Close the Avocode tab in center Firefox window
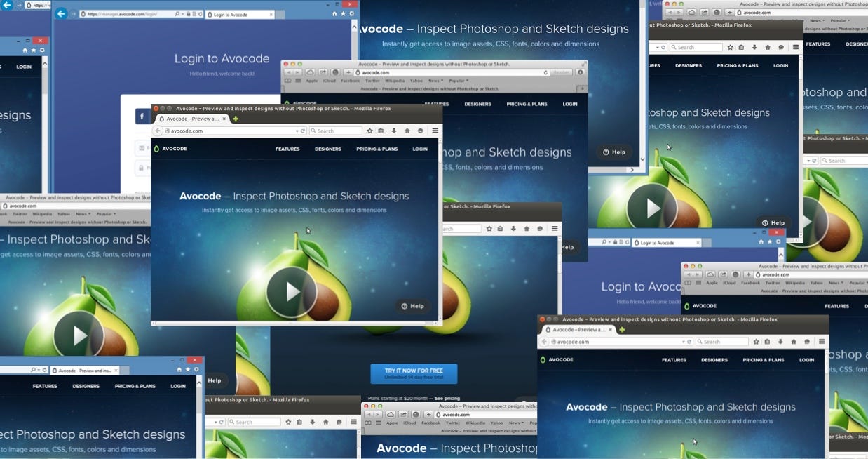The width and height of the screenshot is (868, 459). pos(224,119)
